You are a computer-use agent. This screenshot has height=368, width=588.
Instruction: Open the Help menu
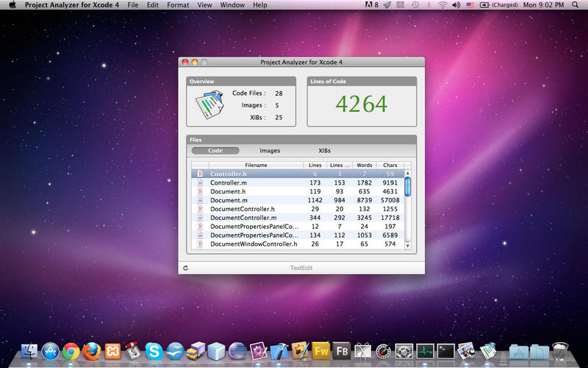coord(260,5)
